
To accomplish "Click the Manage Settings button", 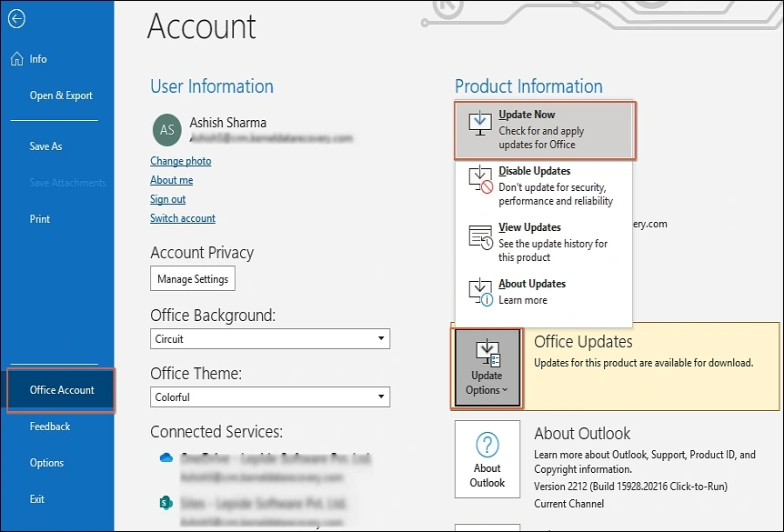I will 193,278.
